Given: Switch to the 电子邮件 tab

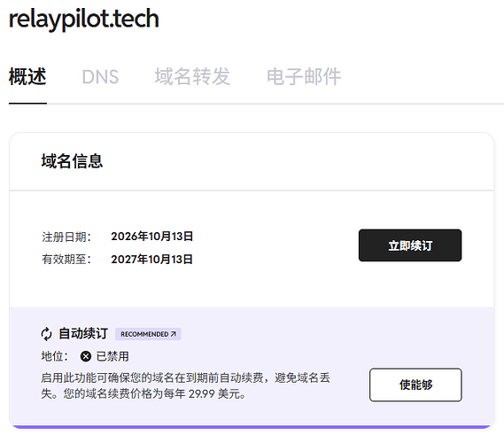Looking at the screenshot, I should point(304,76).
